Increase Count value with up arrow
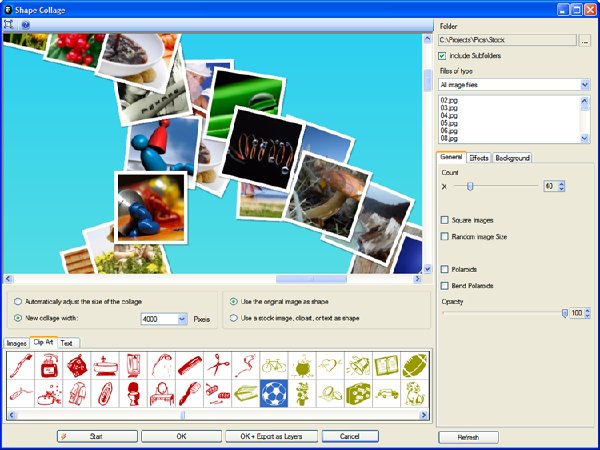Screen dimensions: 600x450 click(561, 184)
